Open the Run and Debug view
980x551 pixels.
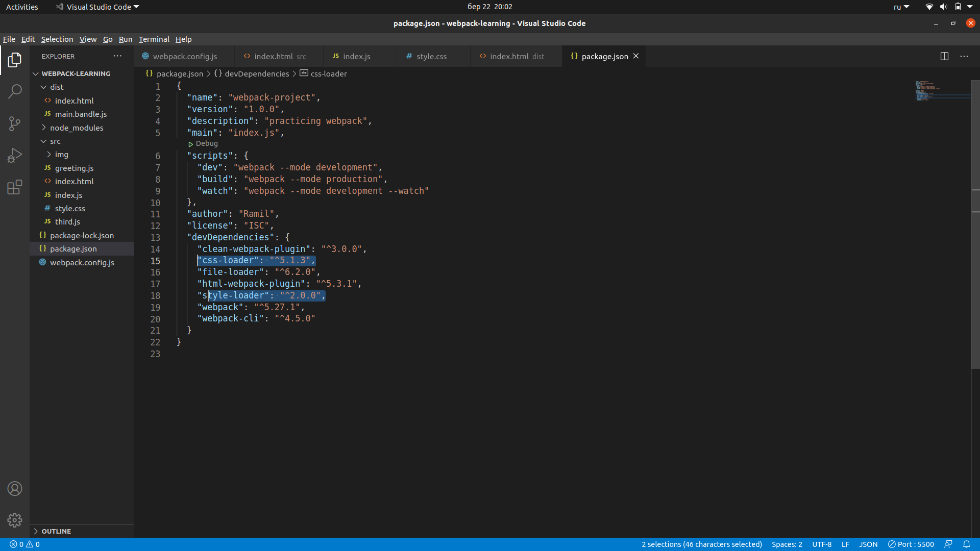click(x=15, y=155)
